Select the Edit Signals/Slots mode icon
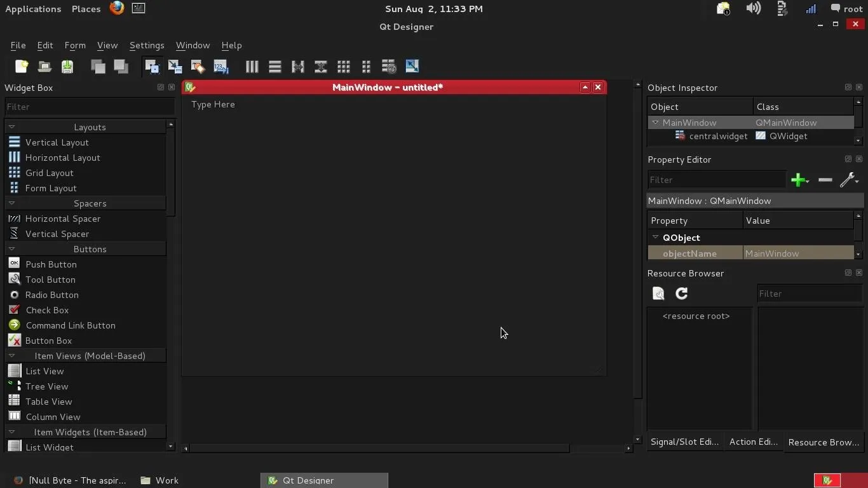The image size is (868, 488). pyautogui.click(x=175, y=66)
